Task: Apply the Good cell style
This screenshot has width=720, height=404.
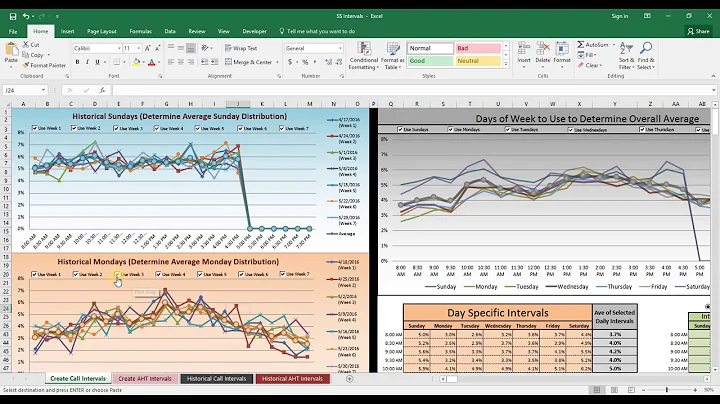Action: [x=430, y=61]
